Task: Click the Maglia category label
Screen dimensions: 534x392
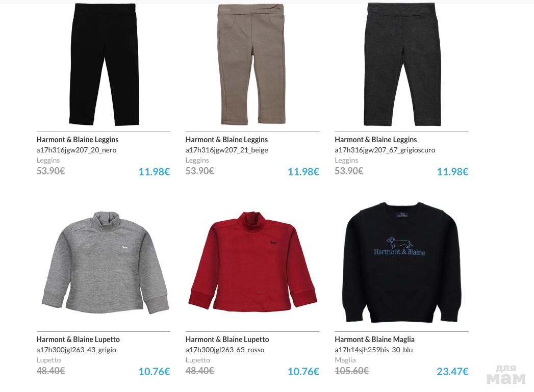Action: click(x=345, y=360)
